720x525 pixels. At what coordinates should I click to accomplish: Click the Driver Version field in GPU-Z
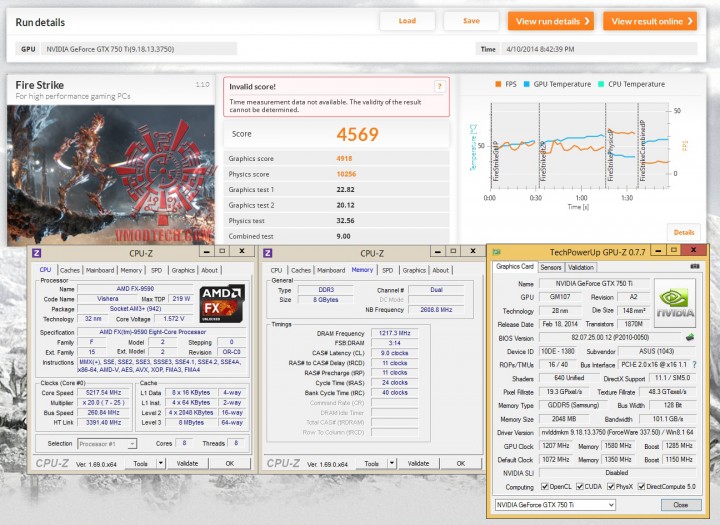point(618,433)
